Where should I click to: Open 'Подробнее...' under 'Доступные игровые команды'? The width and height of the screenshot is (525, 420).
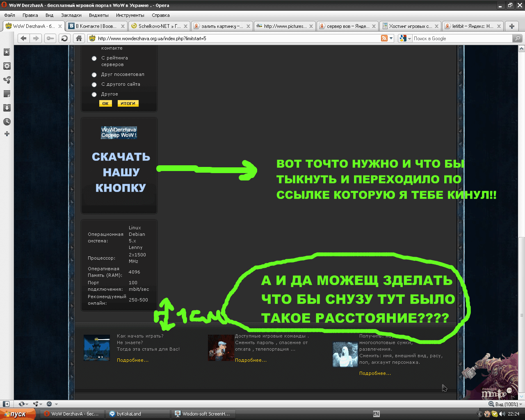tap(251, 360)
